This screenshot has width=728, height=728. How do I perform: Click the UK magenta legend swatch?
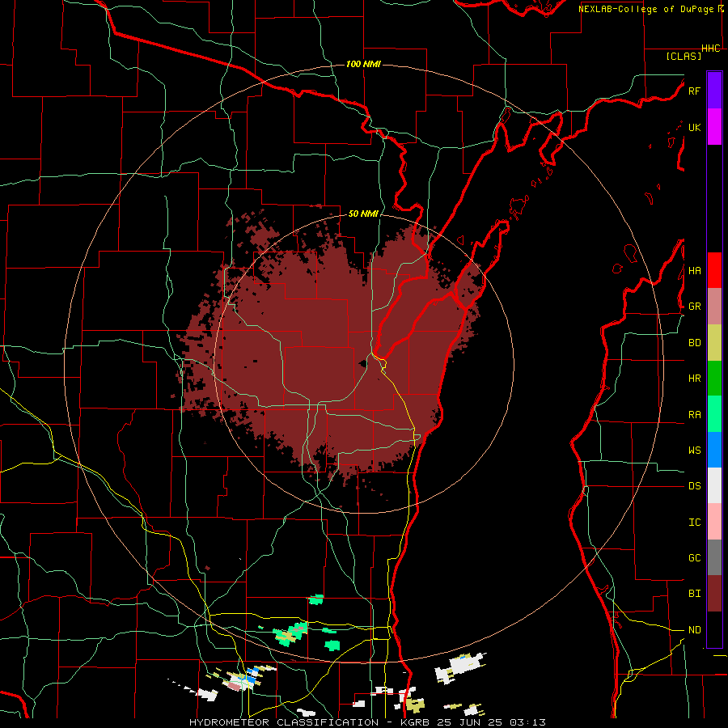tap(714, 127)
